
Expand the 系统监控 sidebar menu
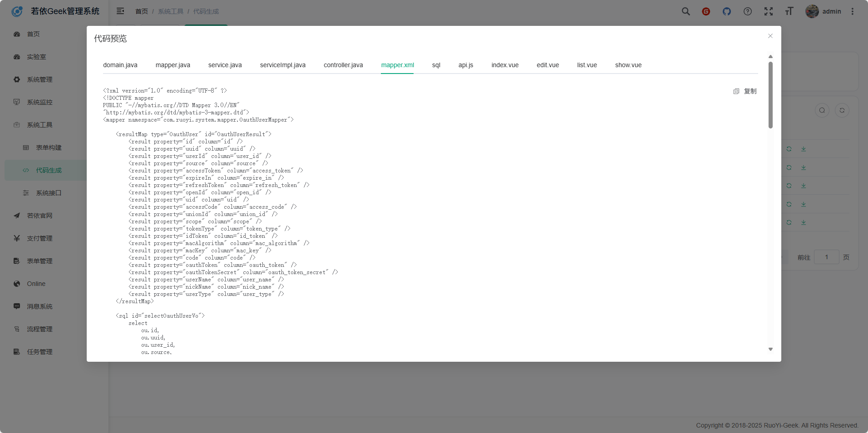40,102
